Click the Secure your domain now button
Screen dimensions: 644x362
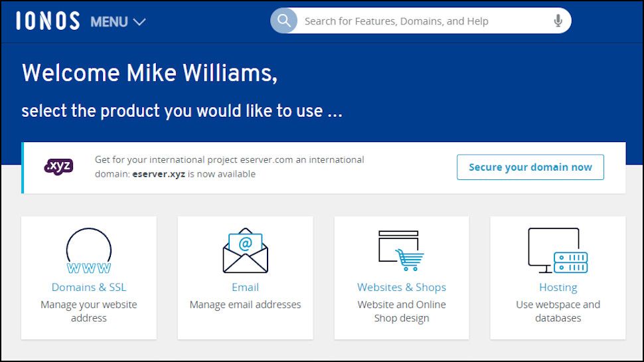point(530,167)
